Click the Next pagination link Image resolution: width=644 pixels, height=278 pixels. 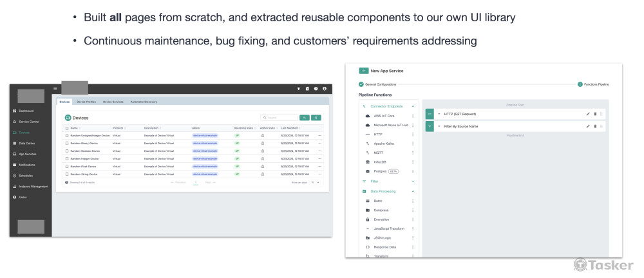tap(209, 182)
